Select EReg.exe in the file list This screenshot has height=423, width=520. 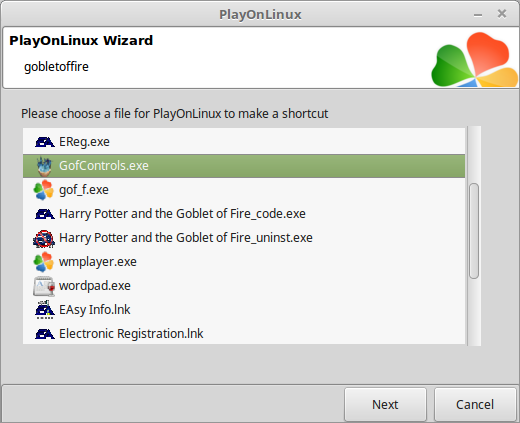(x=244, y=142)
